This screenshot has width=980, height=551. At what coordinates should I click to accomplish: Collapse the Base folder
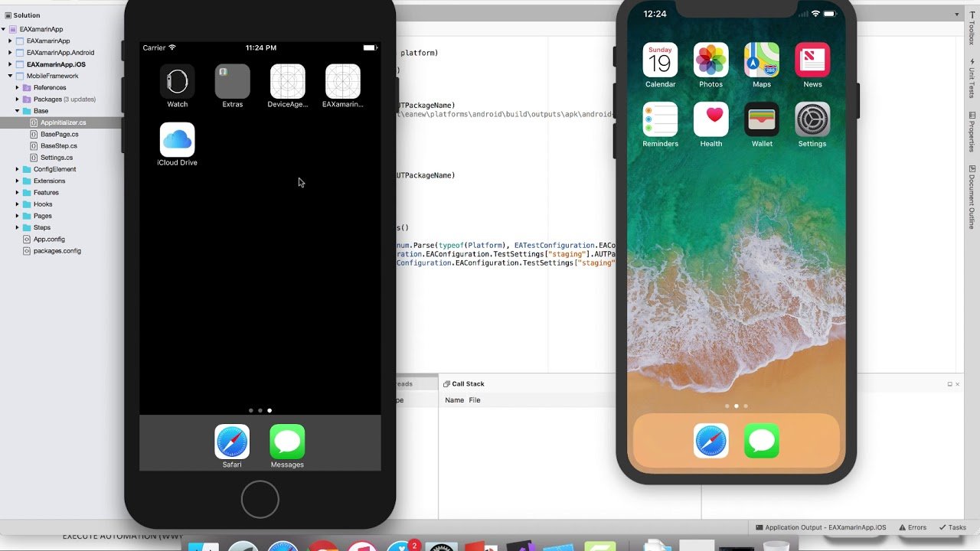tap(18, 111)
